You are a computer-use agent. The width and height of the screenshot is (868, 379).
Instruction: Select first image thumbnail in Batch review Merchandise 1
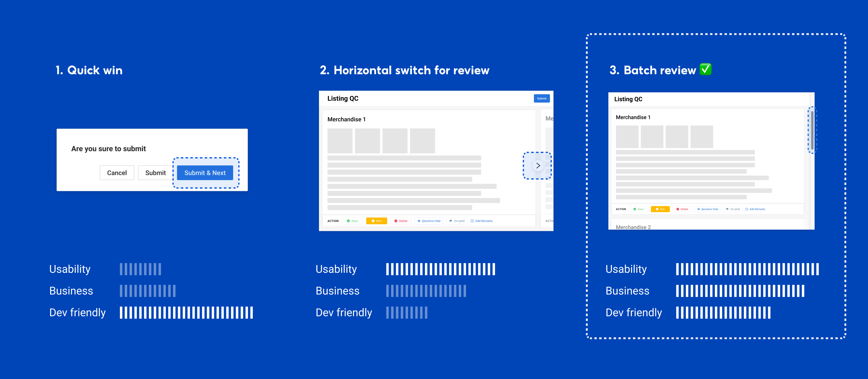(x=627, y=137)
